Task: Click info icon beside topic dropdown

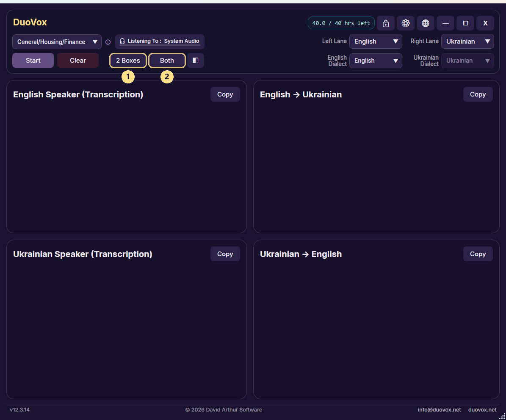Action: [x=108, y=42]
